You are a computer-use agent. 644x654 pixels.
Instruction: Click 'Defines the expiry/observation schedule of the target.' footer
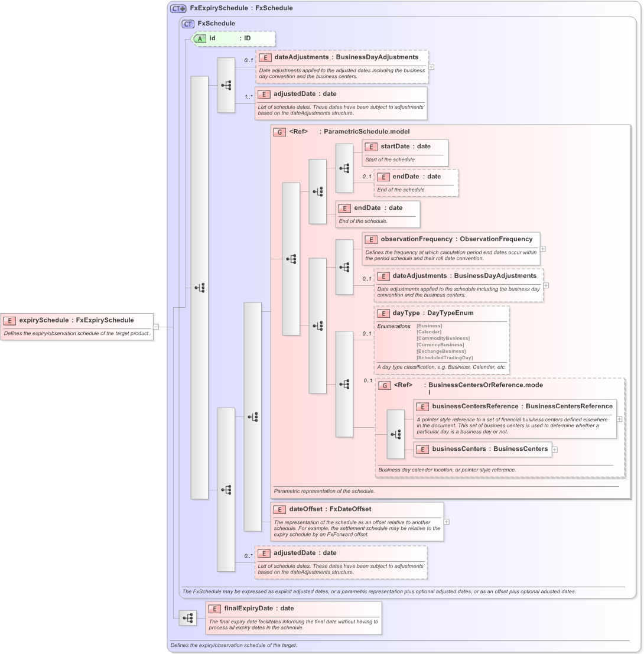[x=233, y=645]
